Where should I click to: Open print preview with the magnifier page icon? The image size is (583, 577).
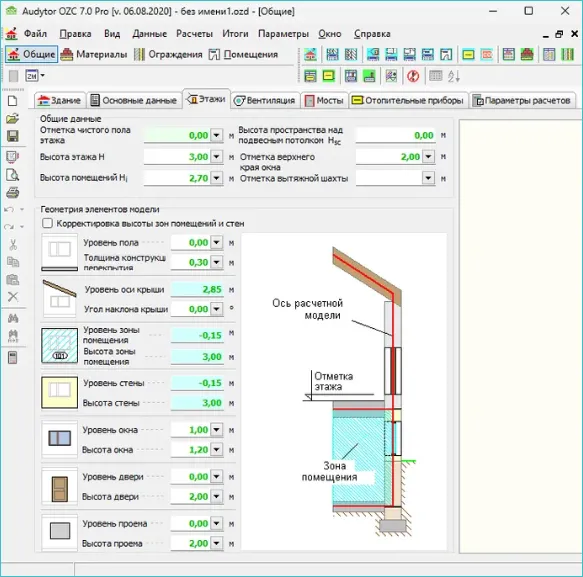click(13, 175)
